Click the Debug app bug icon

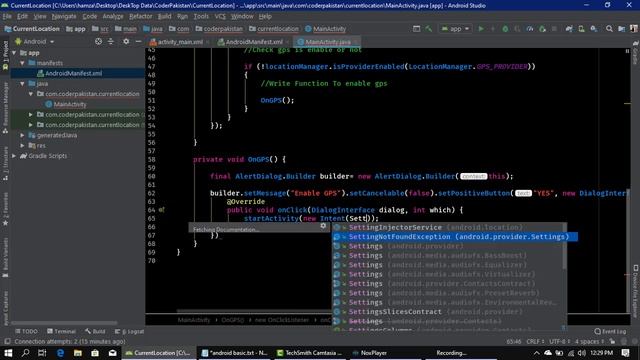[x=505, y=29]
